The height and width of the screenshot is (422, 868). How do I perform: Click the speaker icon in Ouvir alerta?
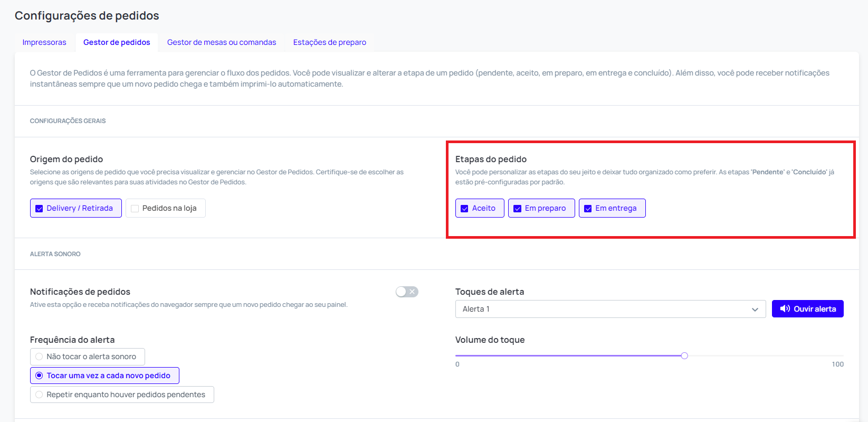tap(785, 309)
